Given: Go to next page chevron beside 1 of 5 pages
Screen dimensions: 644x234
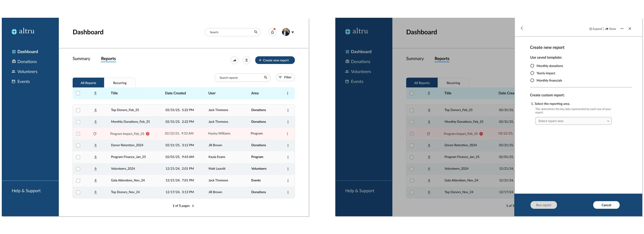Looking at the screenshot, I should click(x=193, y=206).
